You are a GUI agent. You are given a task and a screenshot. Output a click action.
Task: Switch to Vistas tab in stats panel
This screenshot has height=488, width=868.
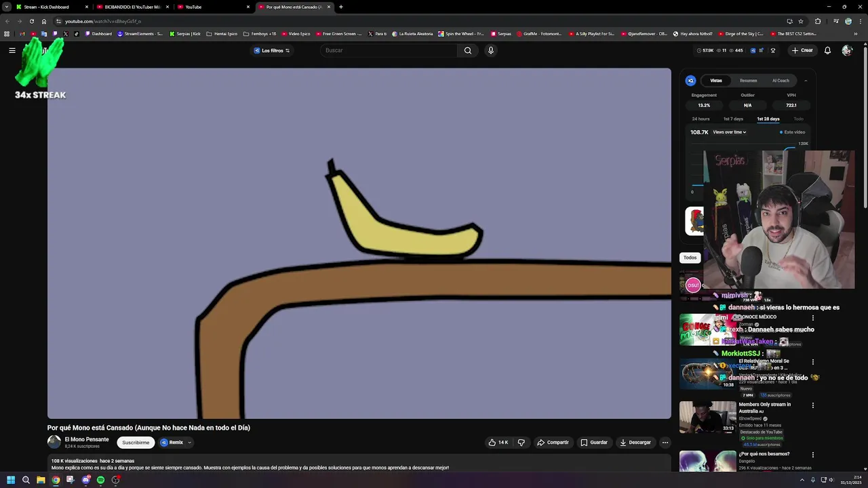716,81
